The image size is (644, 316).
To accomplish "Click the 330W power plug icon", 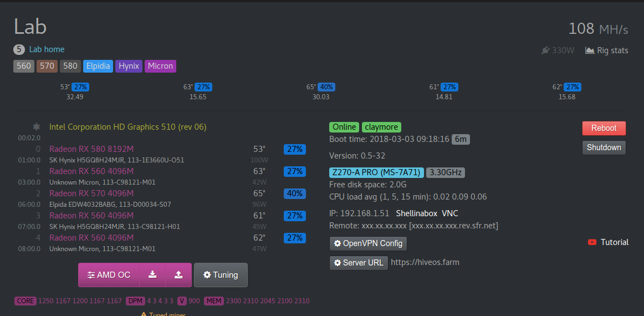I will pyautogui.click(x=545, y=50).
